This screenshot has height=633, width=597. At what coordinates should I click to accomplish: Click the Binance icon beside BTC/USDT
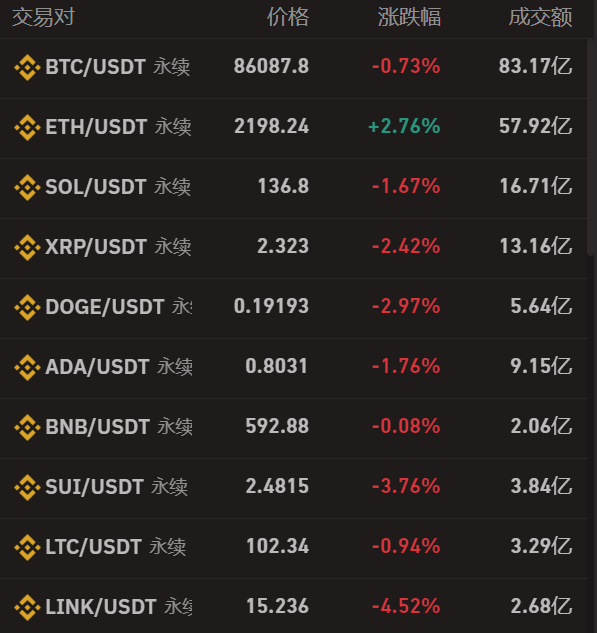(27, 67)
